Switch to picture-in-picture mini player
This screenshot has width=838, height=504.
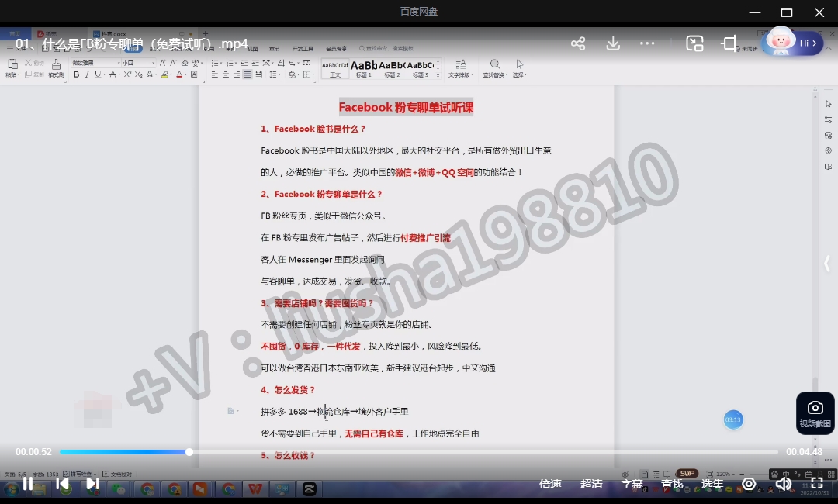click(x=694, y=43)
